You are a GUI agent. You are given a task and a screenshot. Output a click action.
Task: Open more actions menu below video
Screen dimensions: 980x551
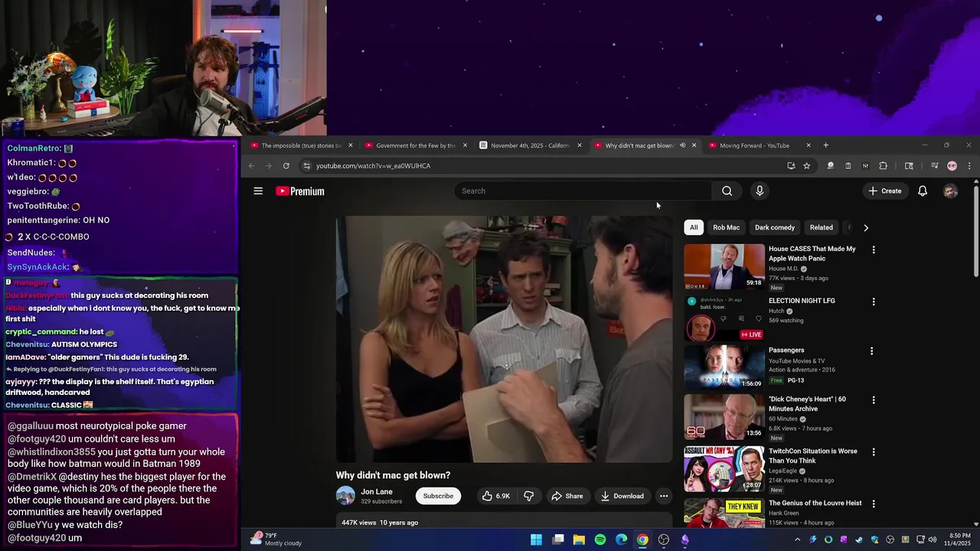tap(664, 496)
